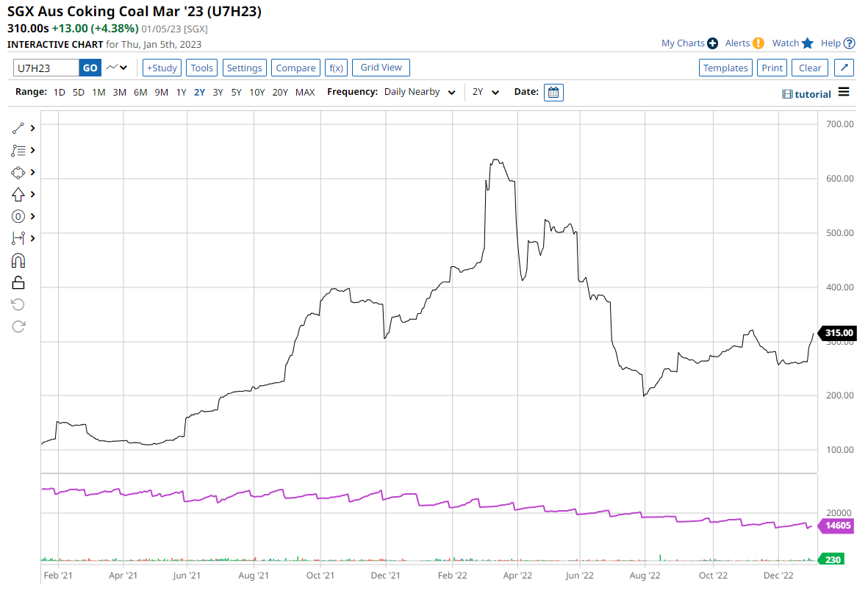Open the date calendar picker icon
Screen dimensions: 868x591
(553, 93)
